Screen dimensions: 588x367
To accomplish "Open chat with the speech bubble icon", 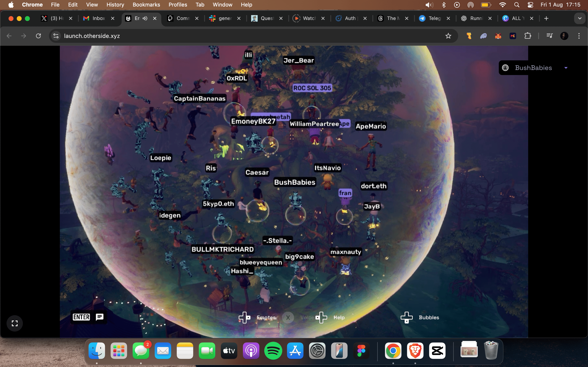I will [100, 317].
